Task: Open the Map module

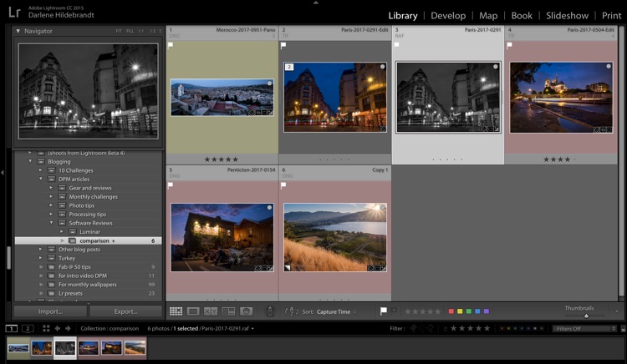Action: pyautogui.click(x=488, y=16)
